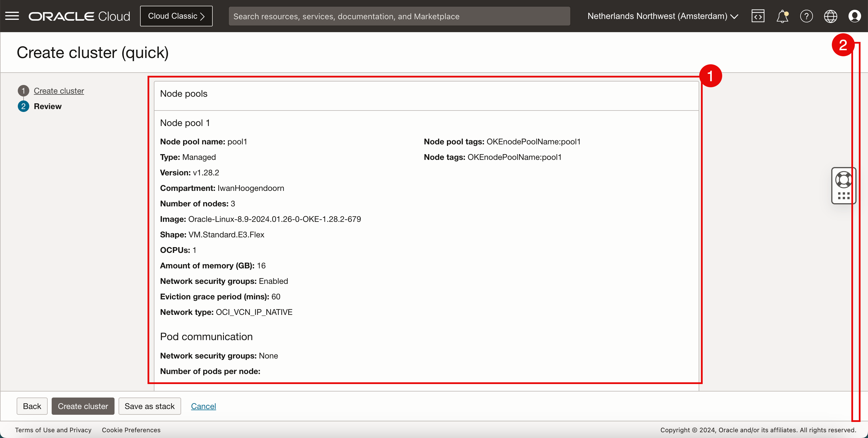The height and width of the screenshot is (438, 868).
Task: Click the Oracle Cloud logo
Action: (x=79, y=16)
